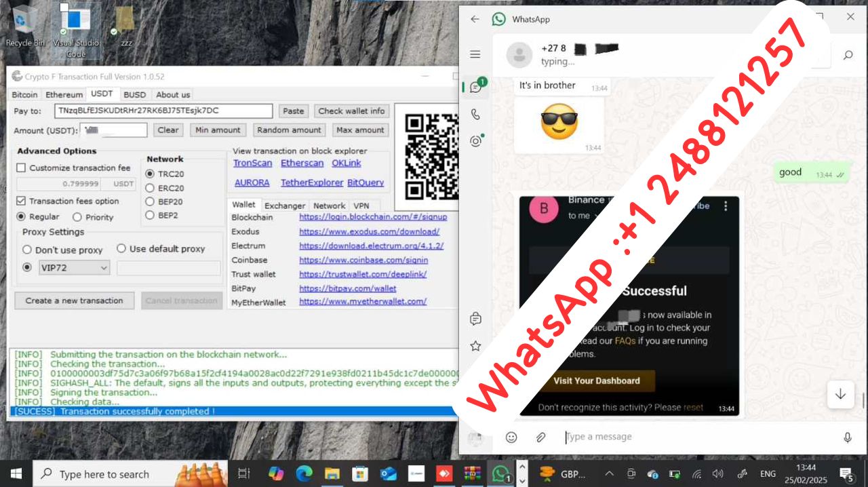
Task: Select the ERC20 network radio button
Action: (x=150, y=188)
